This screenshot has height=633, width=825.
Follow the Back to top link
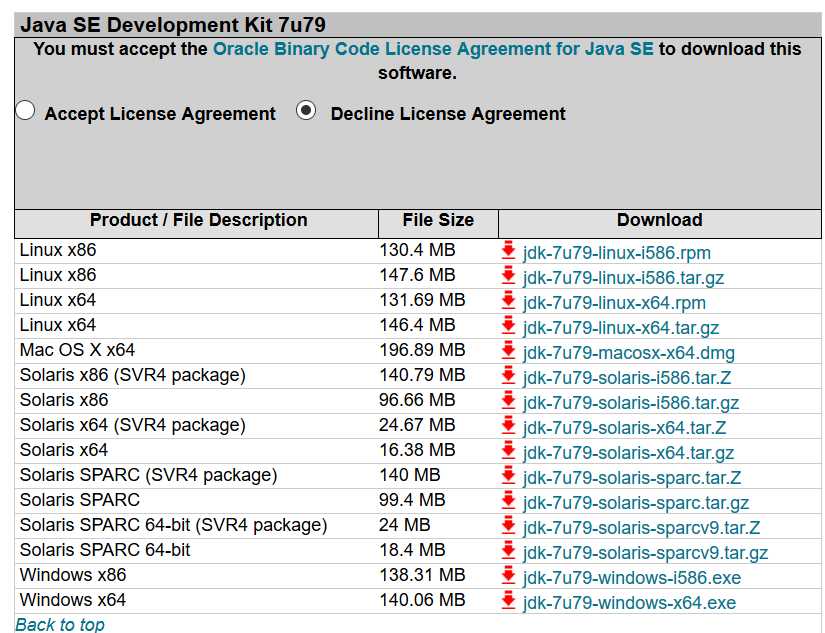tap(60, 625)
